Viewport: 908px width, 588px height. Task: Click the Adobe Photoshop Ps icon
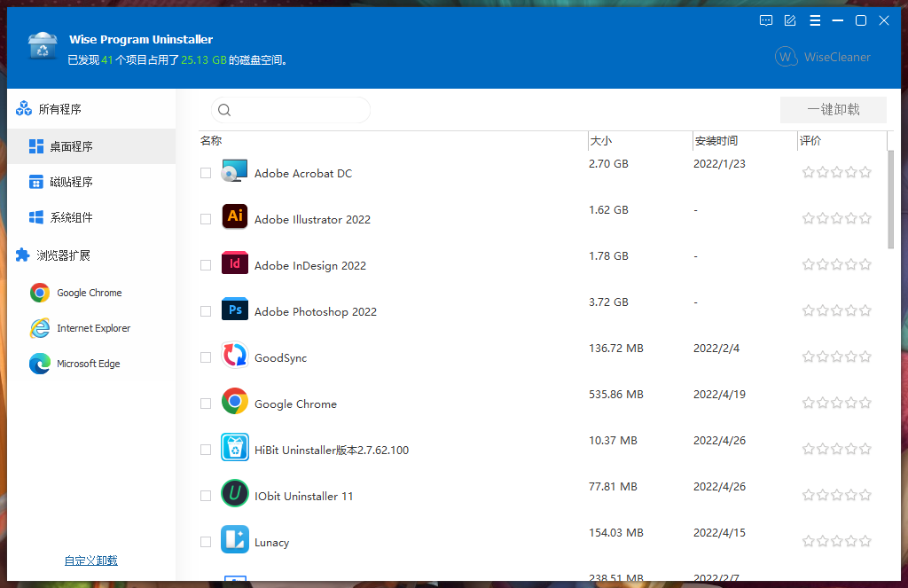pyautogui.click(x=234, y=310)
